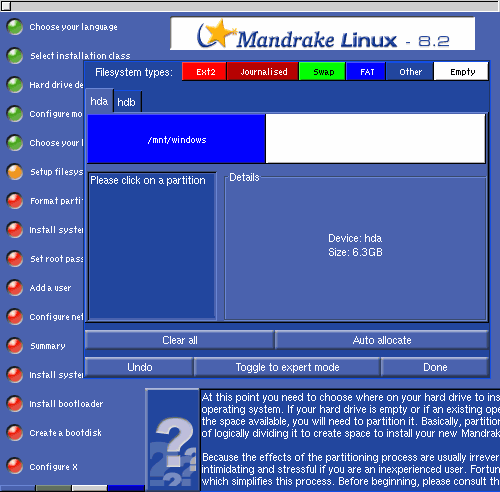This screenshot has height=492, width=500.
Task: Select the /mnt/windows partition block
Action: pos(176,139)
